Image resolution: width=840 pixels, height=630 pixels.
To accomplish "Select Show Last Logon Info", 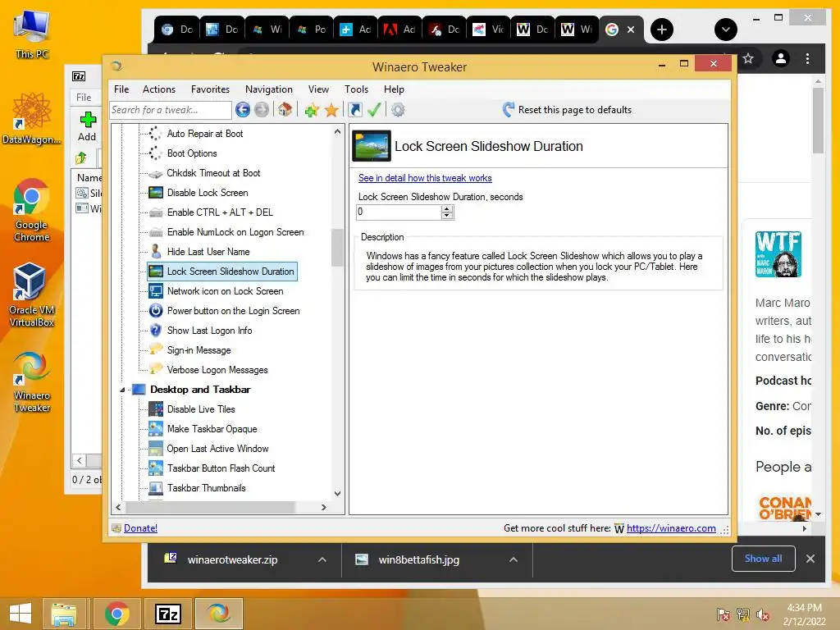I will coord(209,331).
